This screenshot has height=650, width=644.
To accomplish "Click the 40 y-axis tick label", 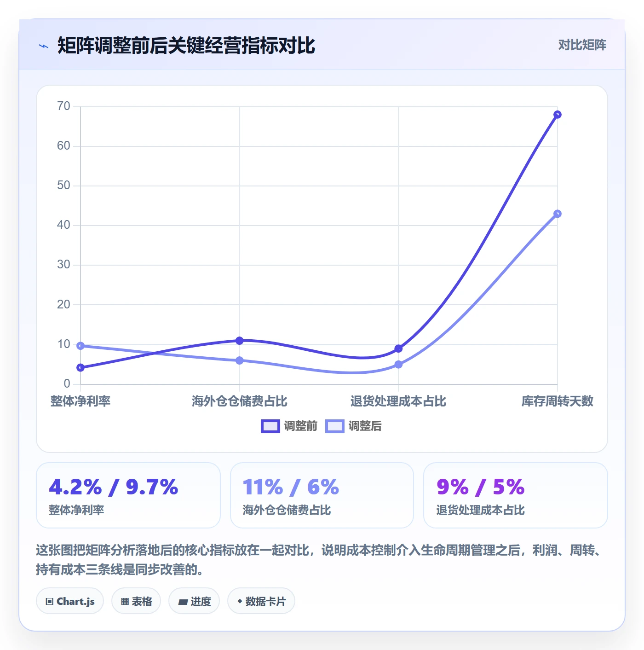I will [63, 225].
